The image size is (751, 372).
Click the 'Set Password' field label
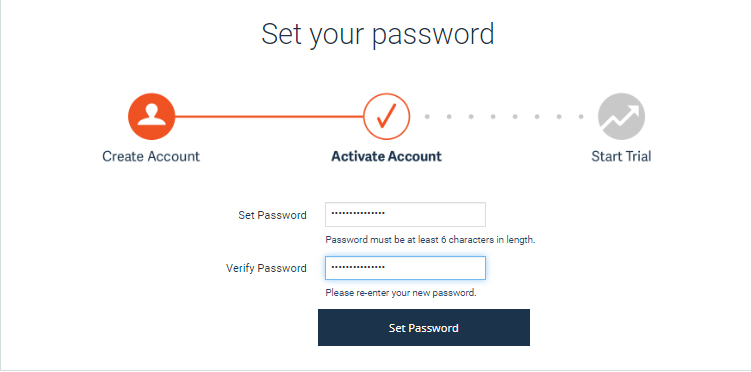[273, 215]
